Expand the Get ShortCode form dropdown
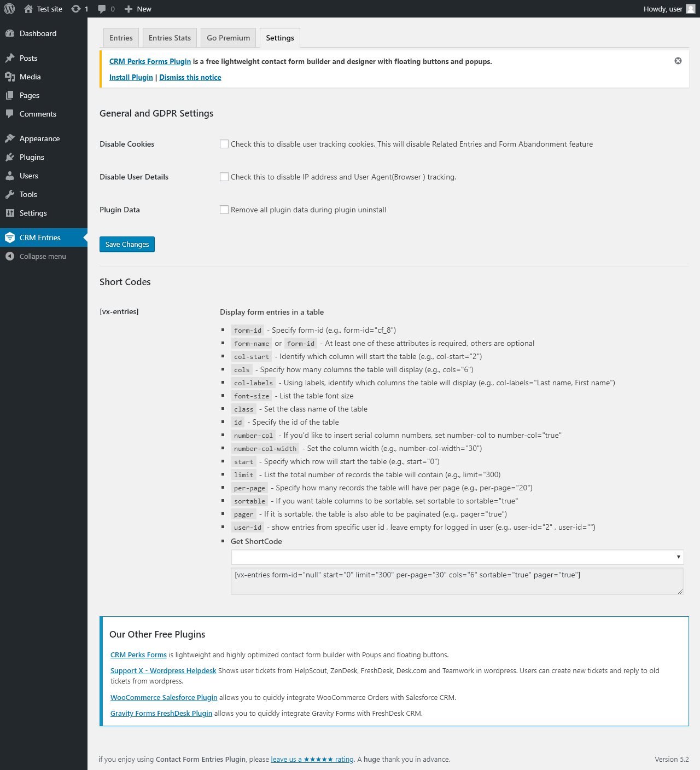Viewport: 700px width, 770px height. 457,557
